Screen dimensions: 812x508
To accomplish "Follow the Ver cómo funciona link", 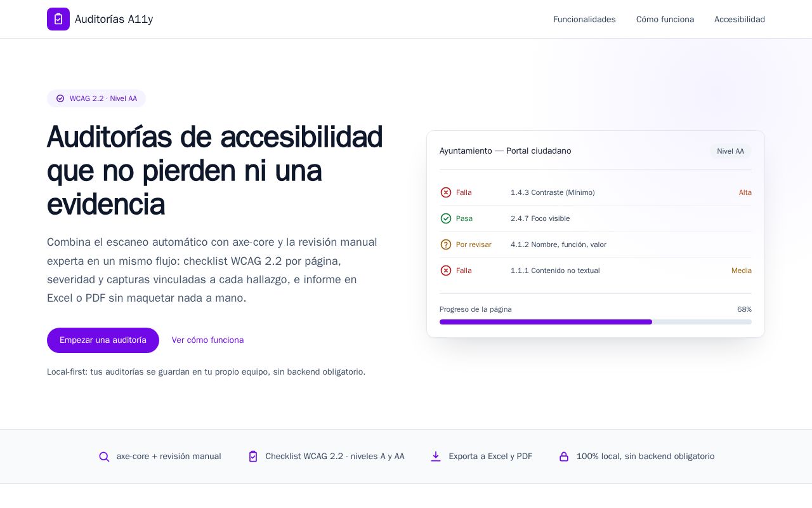I will pyautogui.click(x=207, y=340).
